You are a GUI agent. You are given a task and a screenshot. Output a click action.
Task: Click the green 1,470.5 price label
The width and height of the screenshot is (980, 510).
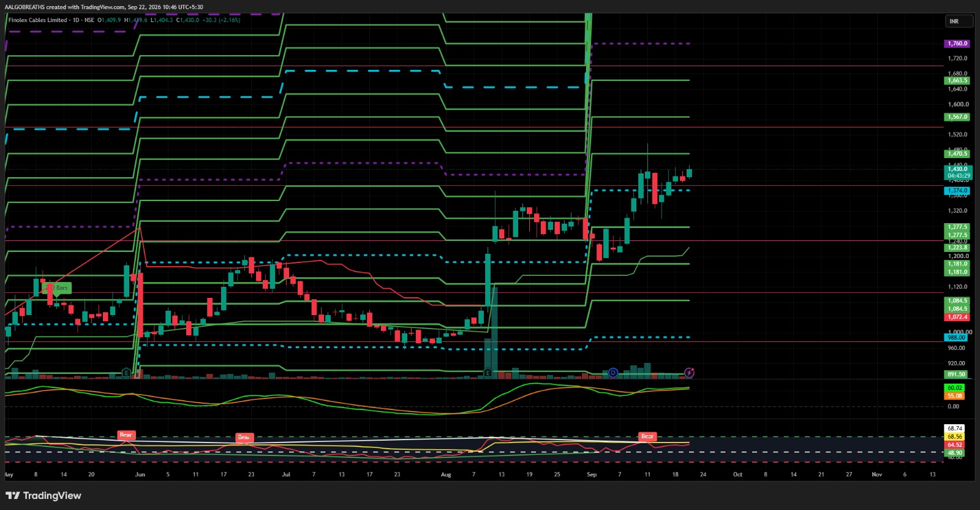pyautogui.click(x=957, y=154)
